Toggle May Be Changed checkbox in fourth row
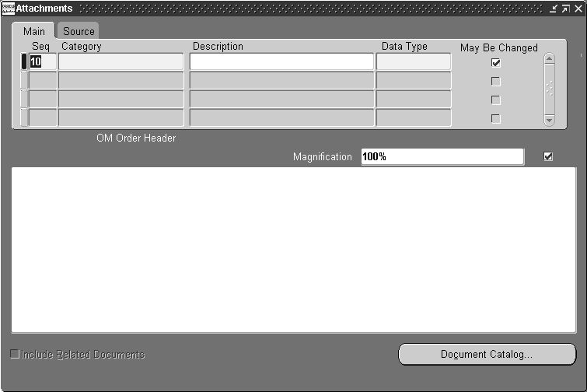 click(496, 119)
